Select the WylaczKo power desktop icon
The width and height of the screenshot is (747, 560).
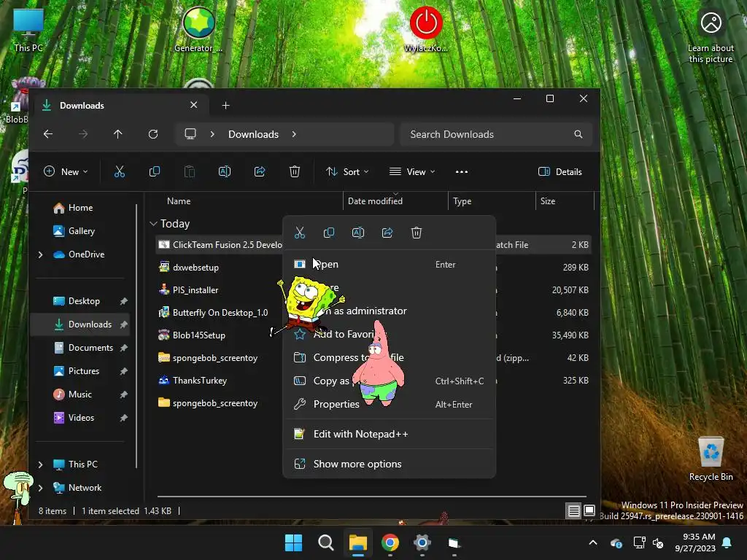click(x=426, y=29)
